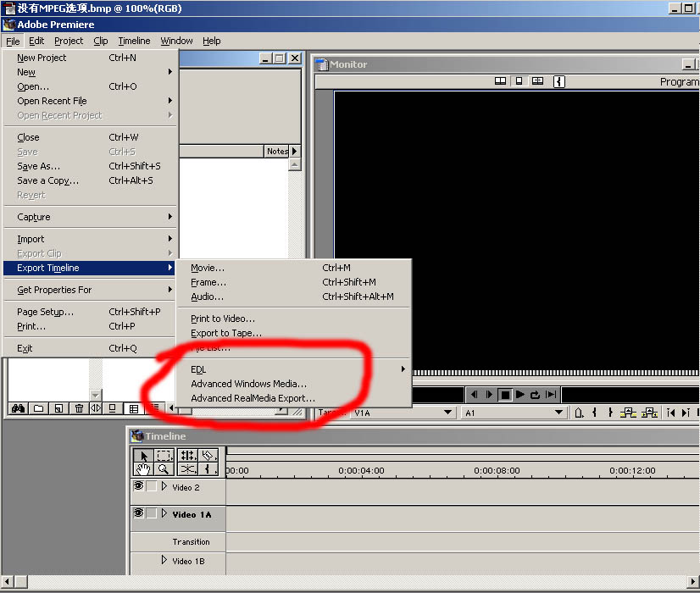The width and height of the screenshot is (700, 593).
Task: Toggle lock box for Video 2 track
Action: click(x=152, y=486)
